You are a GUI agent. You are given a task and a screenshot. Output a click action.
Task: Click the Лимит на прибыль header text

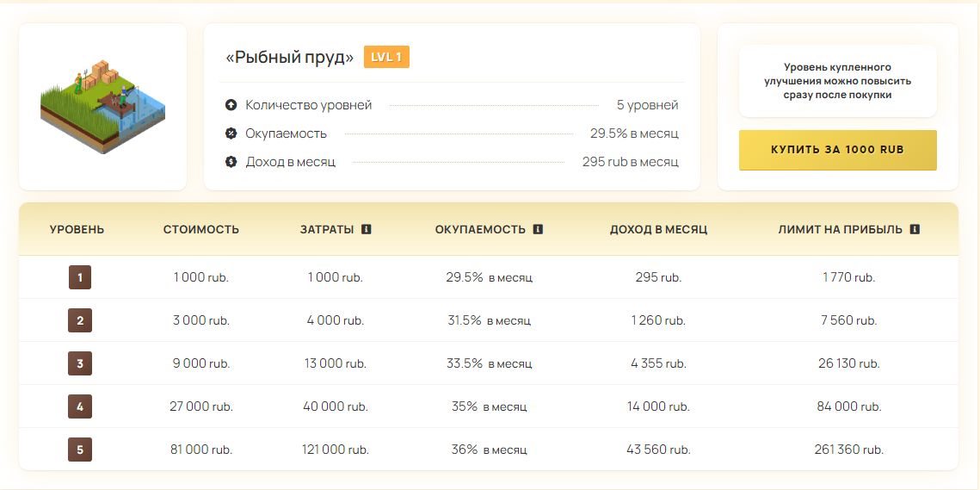pos(841,230)
